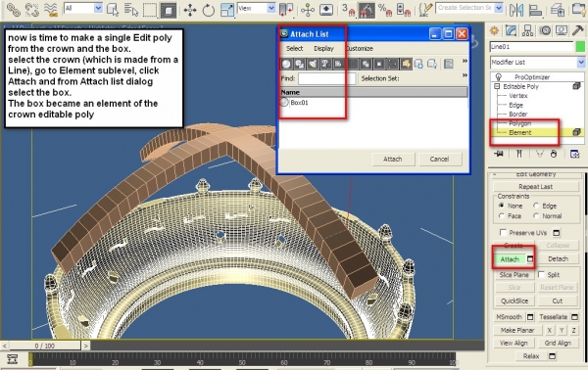588x370 pixels.
Task: Click Repeat Last button
Action: click(x=535, y=187)
